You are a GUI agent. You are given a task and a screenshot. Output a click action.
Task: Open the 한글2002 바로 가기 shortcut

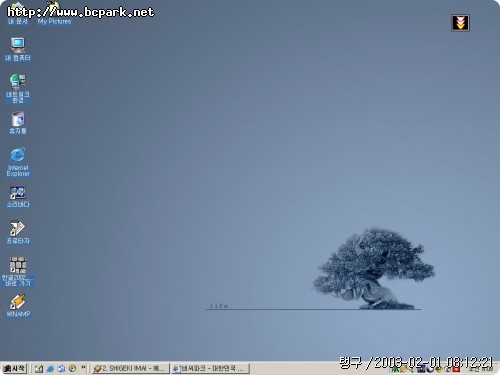point(18,272)
